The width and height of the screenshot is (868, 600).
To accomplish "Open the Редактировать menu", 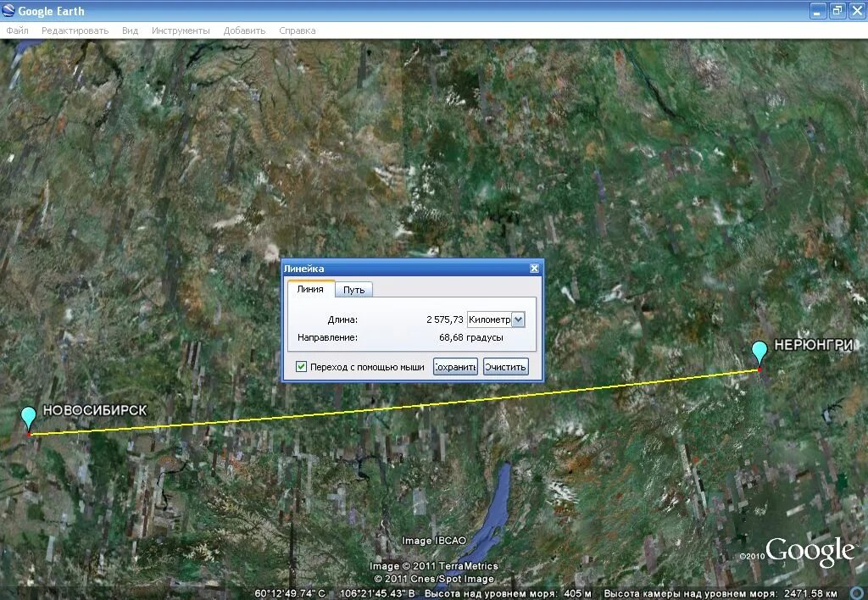I will click(75, 31).
